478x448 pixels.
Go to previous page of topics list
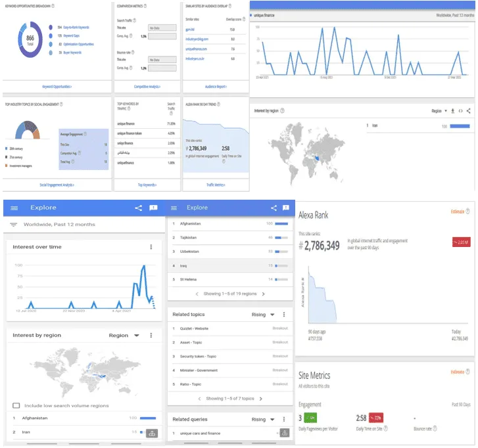click(x=199, y=399)
